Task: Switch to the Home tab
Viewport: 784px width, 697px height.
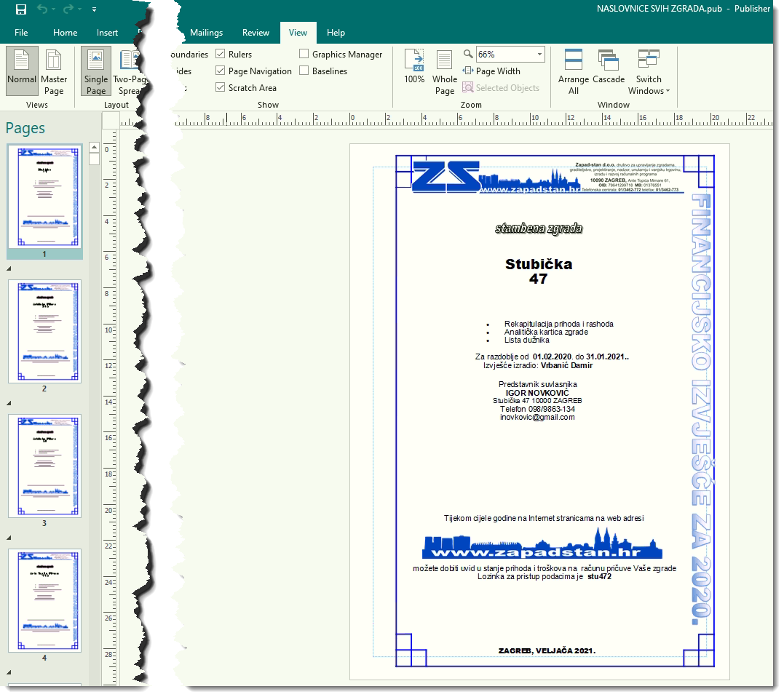Action: [65, 33]
